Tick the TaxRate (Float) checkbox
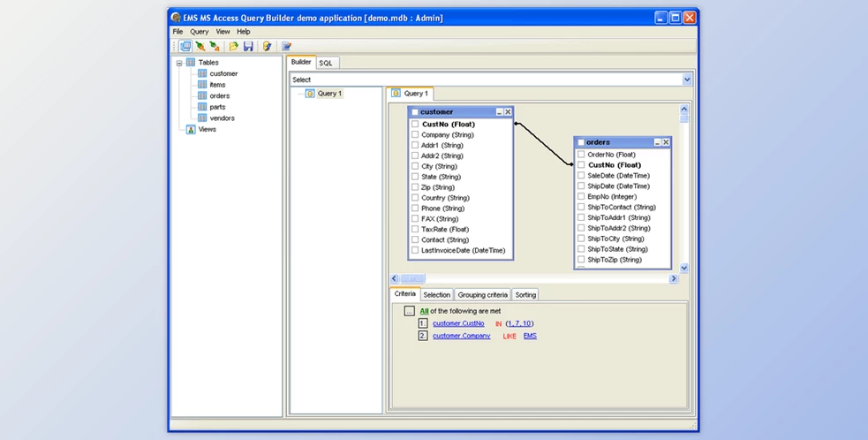The height and width of the screenshot is (440, 868). click(x=415, y=230)
